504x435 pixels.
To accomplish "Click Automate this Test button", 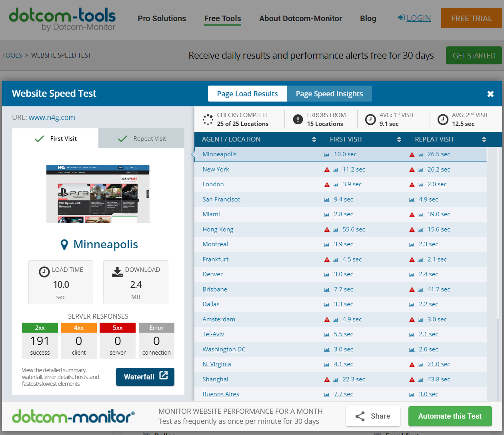I will (450, 416).
